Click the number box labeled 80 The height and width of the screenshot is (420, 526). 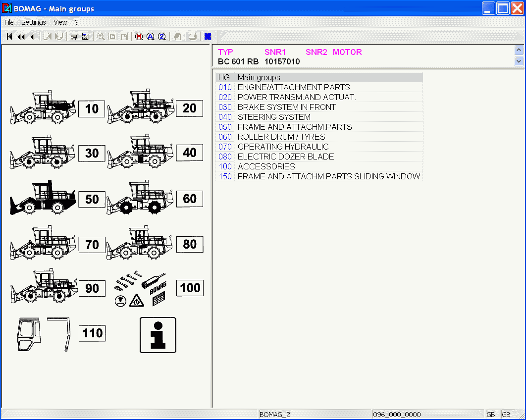(190, 244)
